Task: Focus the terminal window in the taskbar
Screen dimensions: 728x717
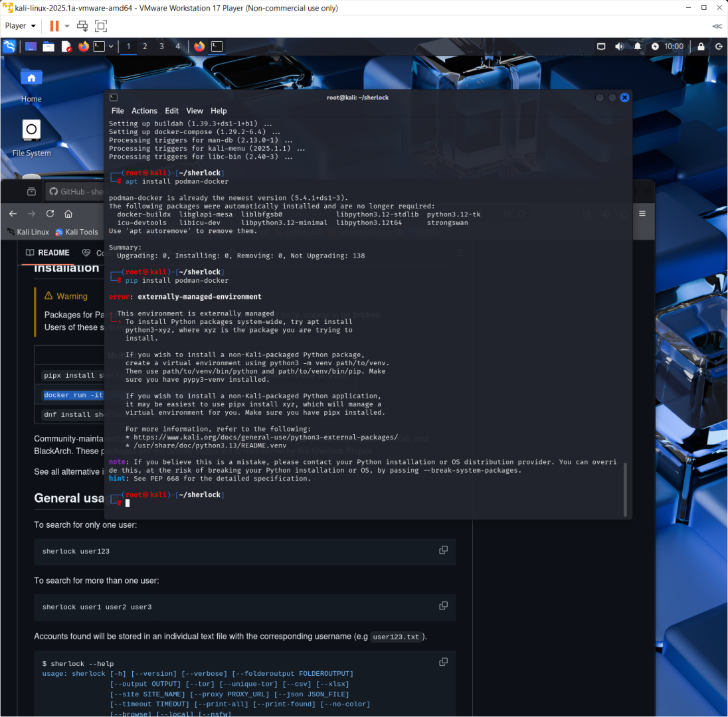Action: [217, 46]
